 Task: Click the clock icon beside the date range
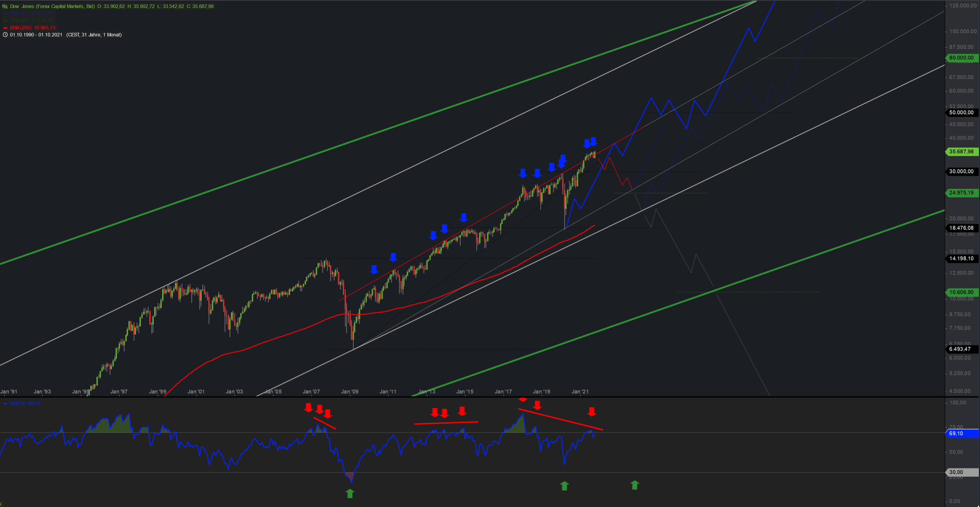5,35
